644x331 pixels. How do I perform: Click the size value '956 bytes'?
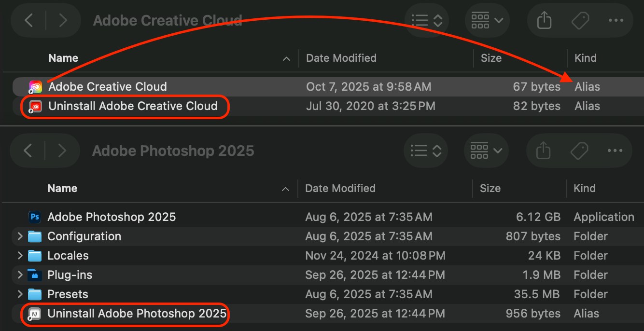533,314
